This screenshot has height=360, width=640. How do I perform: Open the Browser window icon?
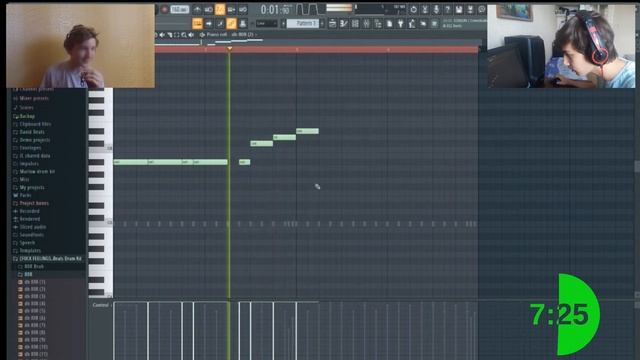pos(378,24)
